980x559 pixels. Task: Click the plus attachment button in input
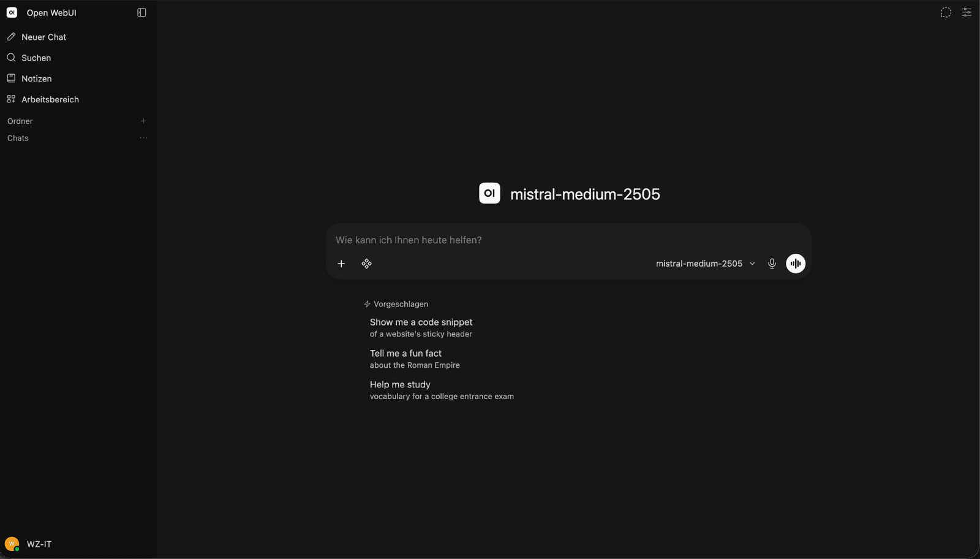[x=341, y=264]
